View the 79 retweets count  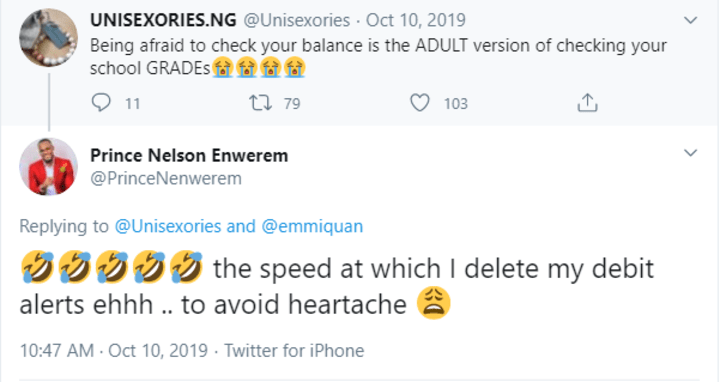pos(292,104)
